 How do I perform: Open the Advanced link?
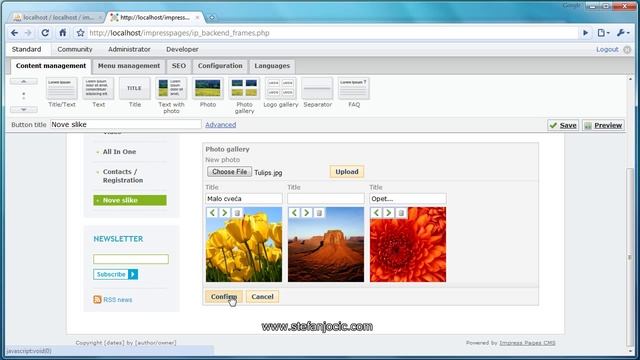click(x=220, y=124)
